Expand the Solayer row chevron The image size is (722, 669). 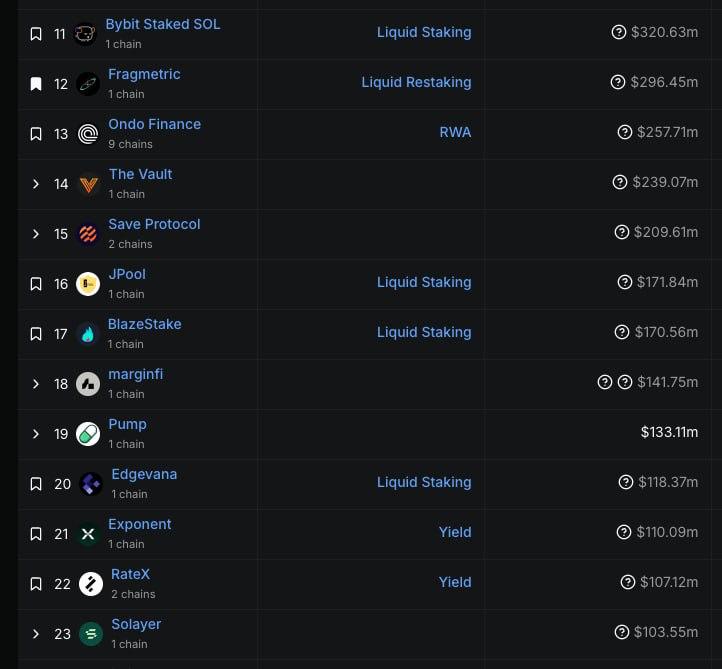coord(36,634)
